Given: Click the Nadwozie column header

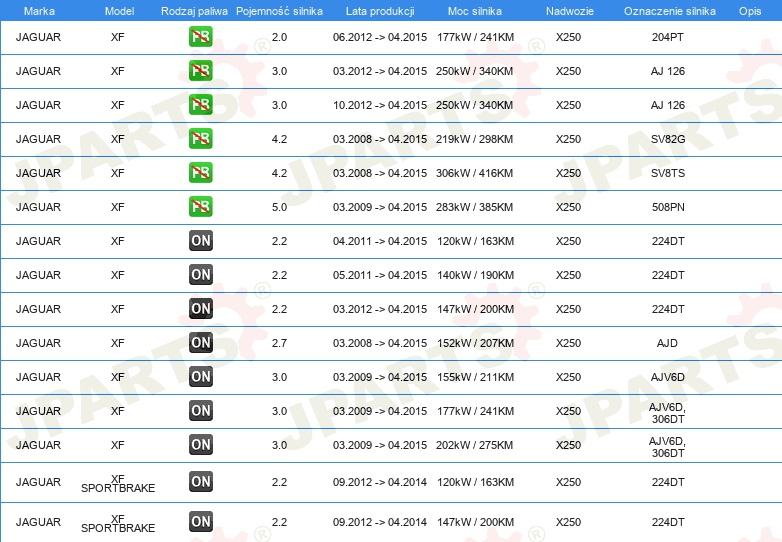Looking at the screenshot, I should point(570,11).
